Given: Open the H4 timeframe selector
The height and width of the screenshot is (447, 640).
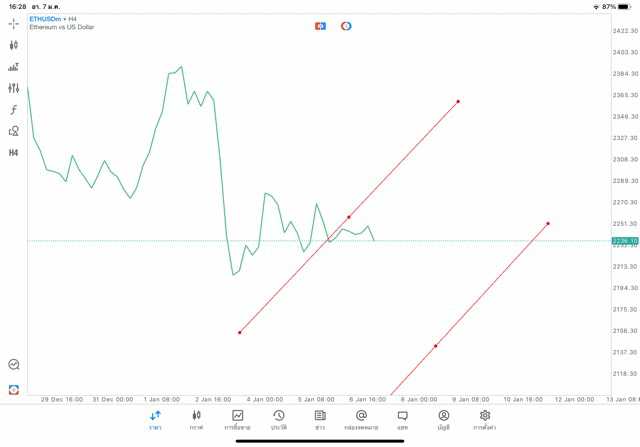Looking at the screenshot, I should (x=14, y=153).
